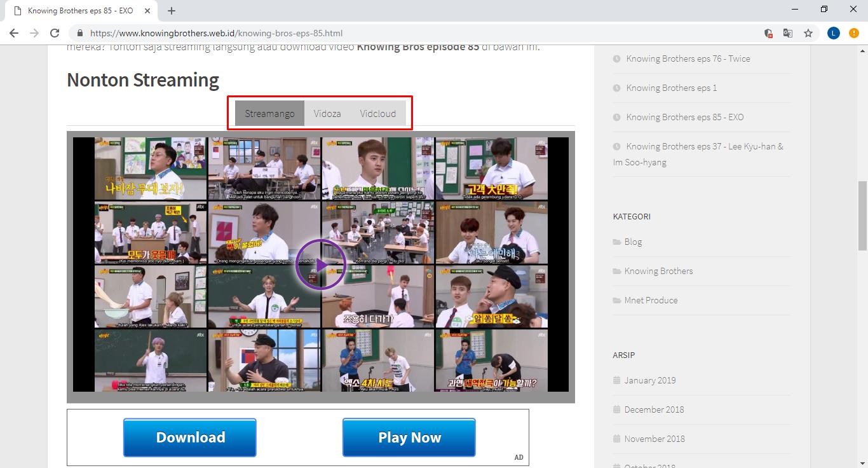This screenshot has width=868, height=468.
Task: Open the January 2019 archive
Action: (650, 380)
